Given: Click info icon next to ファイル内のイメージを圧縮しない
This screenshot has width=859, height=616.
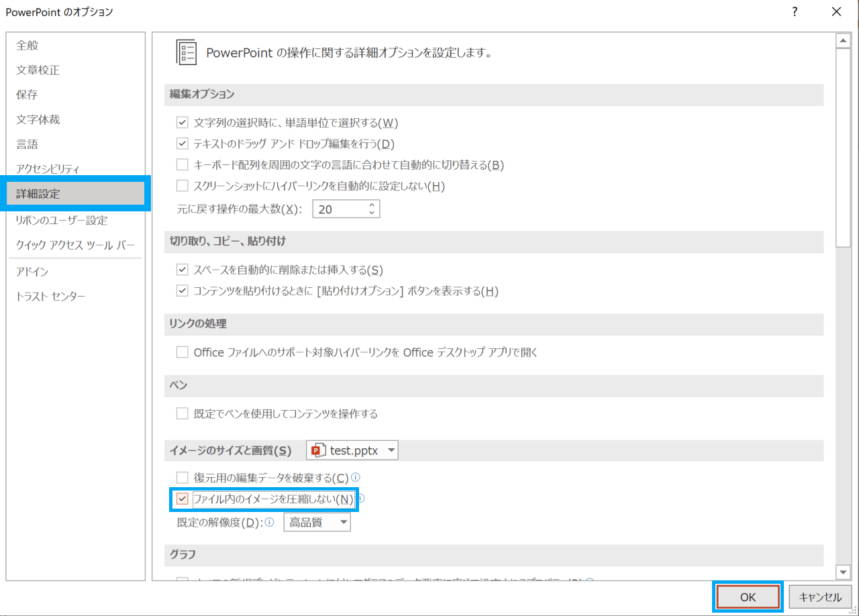Looking at the screenshot, I should tap(361, 499).
